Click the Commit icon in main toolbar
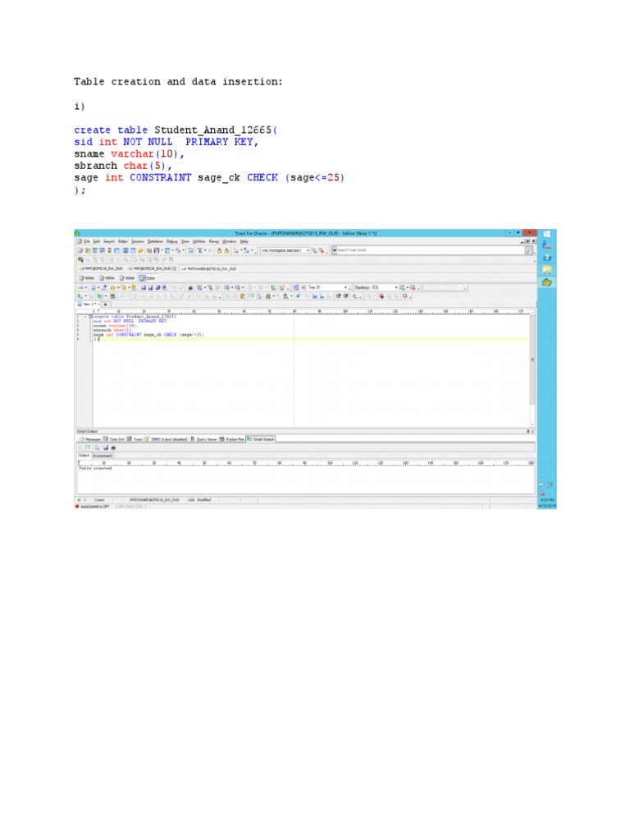Image resolution: width=630 pixels, height=840 pixels. point(219,250)
